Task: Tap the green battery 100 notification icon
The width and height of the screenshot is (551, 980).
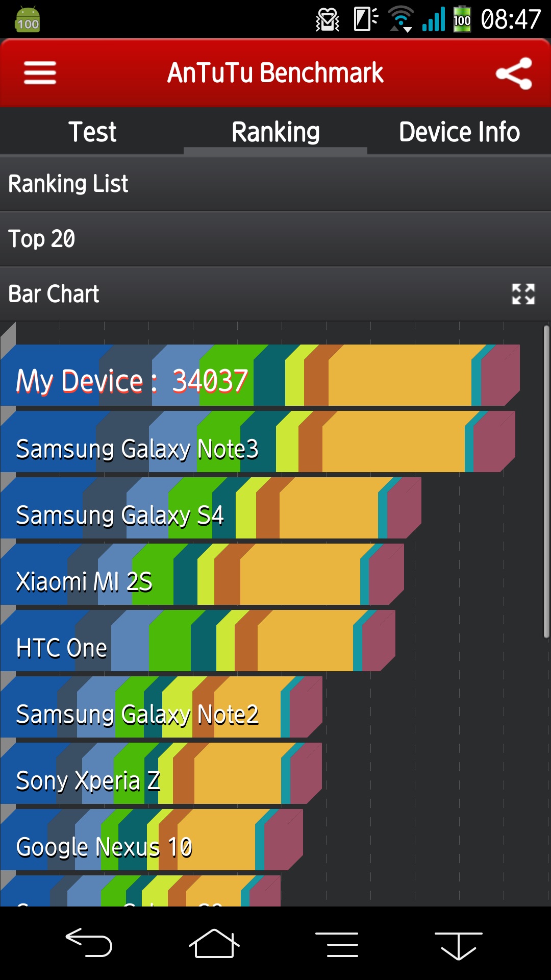Action: pyautogui.click(x=28, y=20)
